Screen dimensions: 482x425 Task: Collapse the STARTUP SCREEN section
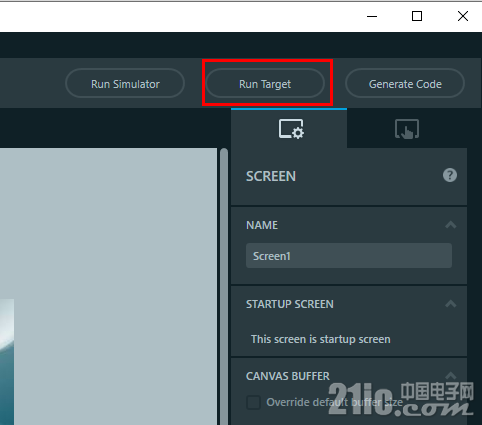(x=451, y=304)
